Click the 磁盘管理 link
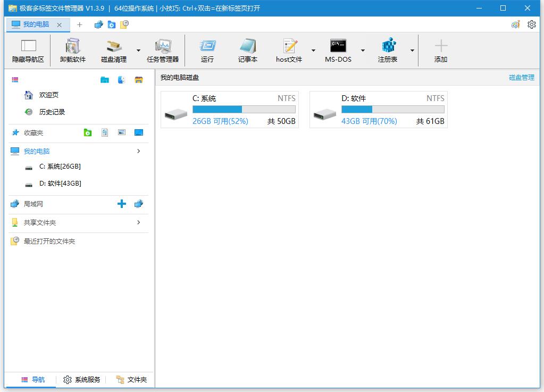The width and height of the screenshot is (544, 392). click(521, 78)
